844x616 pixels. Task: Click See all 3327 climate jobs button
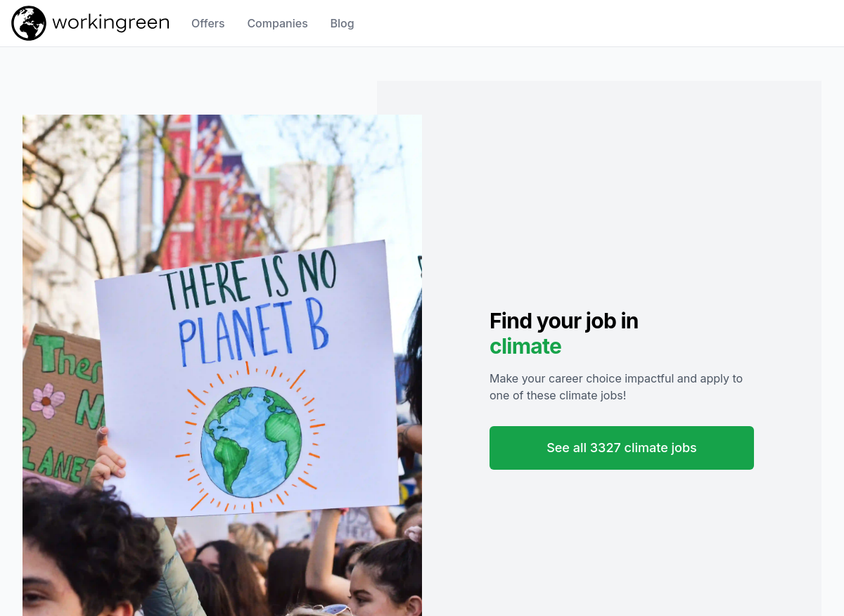[622, 448]
